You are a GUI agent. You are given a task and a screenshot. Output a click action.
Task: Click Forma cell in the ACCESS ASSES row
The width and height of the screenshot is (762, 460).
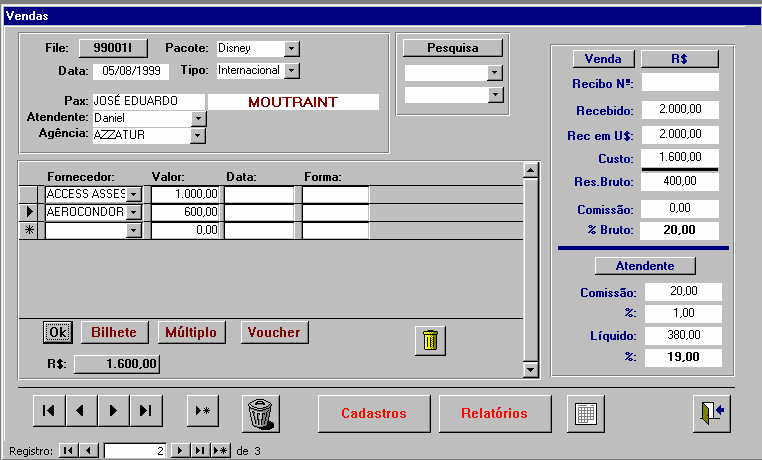[x=335, y=194]
